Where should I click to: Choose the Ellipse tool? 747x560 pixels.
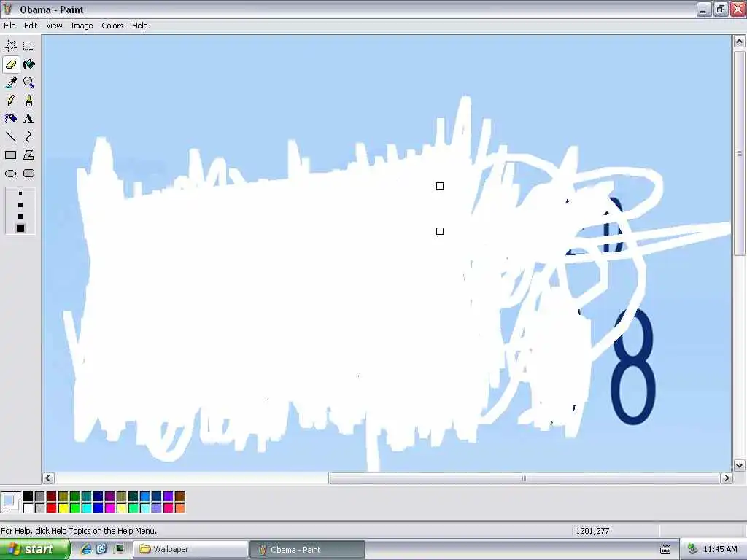pos(11,174)
